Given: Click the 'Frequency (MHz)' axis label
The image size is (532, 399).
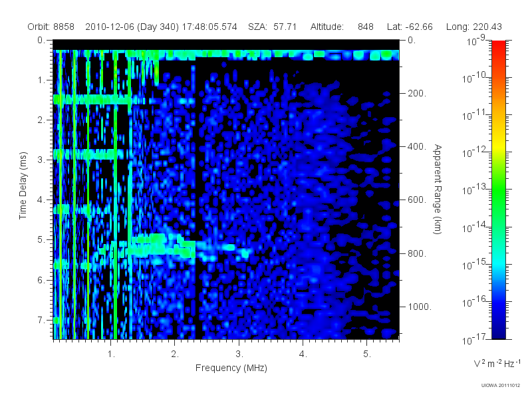Looking at the screenshot, I should [x=231, y=368].
